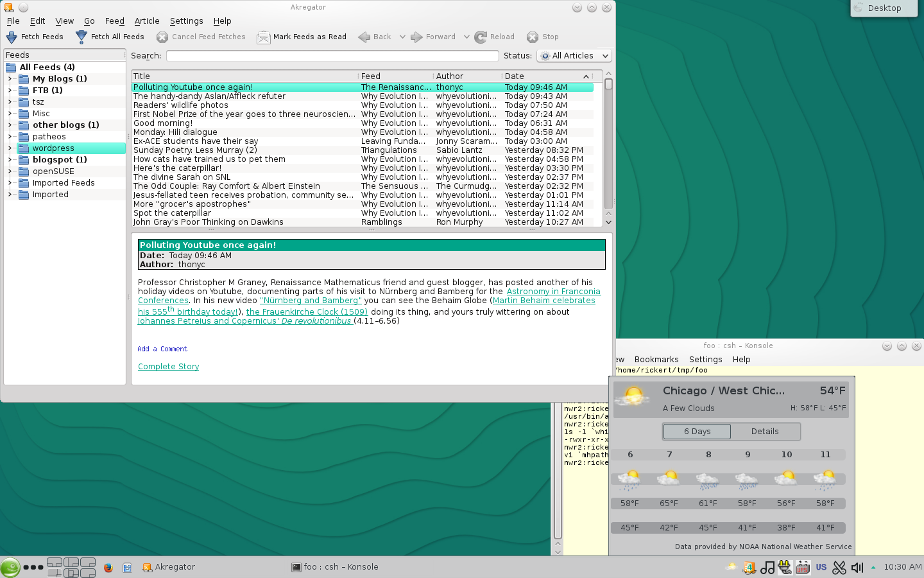Viewport: 924px width, 578px height.
Task: Click the Fetch All Feeds icon
Action: pyautogui.click(x=82, y=37)
